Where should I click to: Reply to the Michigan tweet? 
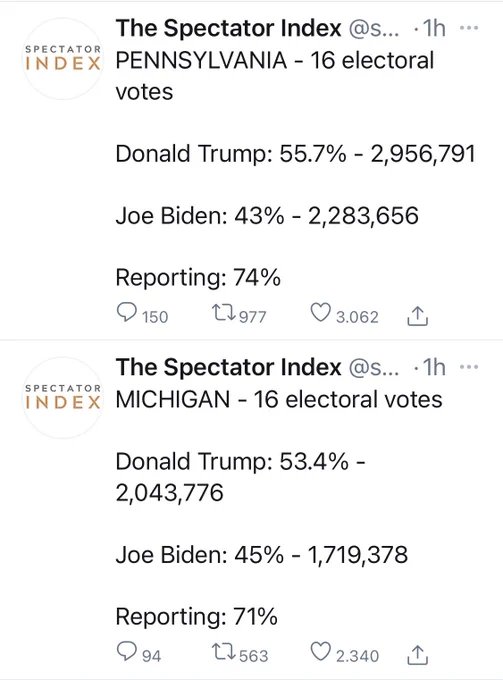tap(127, 651)
